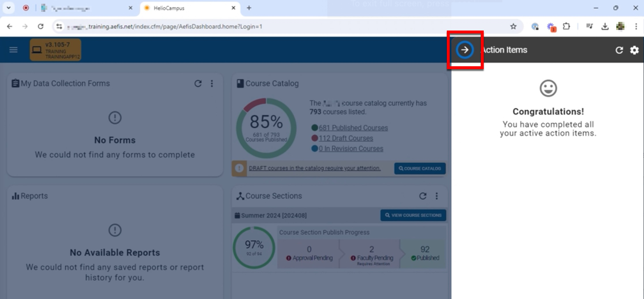Open My Data Collection Forms options menu
The width and height of the screenshot is (644, 299).
pos(212,84)
